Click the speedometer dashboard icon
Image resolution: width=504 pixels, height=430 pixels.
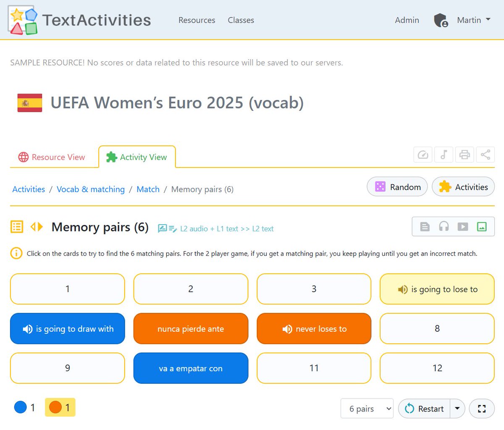[x=423, y=155]
